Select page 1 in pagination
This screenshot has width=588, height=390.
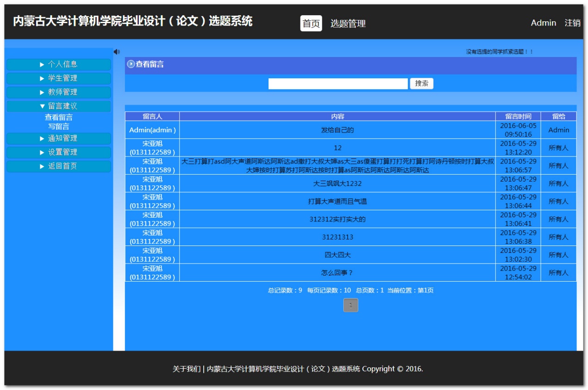pos(350,305)
